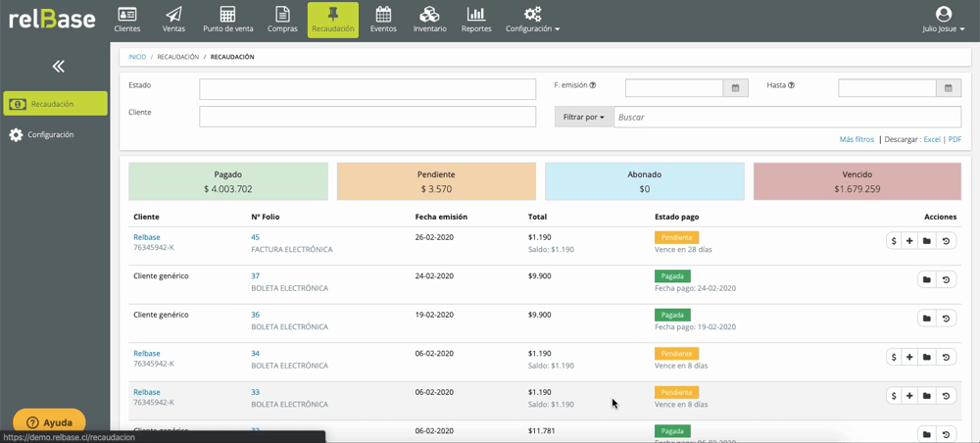Click Pendiente status badge for folio 45
Viewport: 980px width, 443px height.
tap(676, 237)
